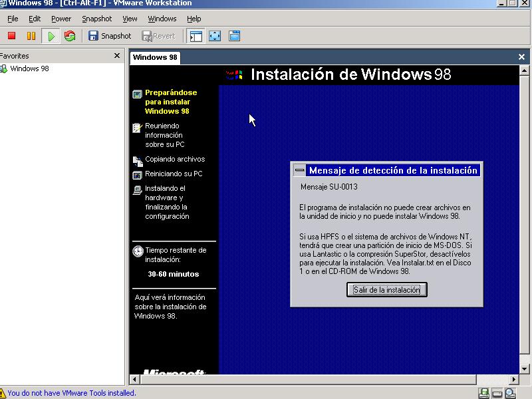Image resolution: width=532 pixels, height=399 pixels.
Task: Open the File menu
Action: click(13, 19)
